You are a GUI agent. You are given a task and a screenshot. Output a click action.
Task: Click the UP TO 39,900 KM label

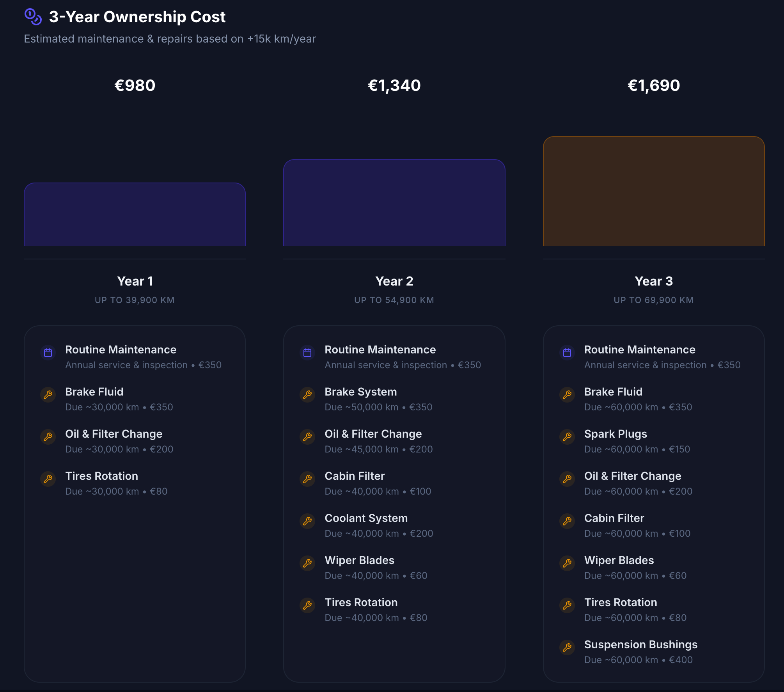tap(135, 300)
